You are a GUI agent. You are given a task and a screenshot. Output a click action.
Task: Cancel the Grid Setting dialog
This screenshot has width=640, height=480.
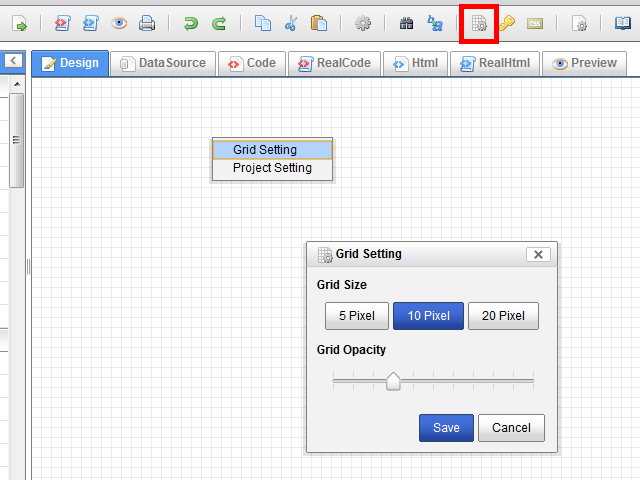(511, 428)
